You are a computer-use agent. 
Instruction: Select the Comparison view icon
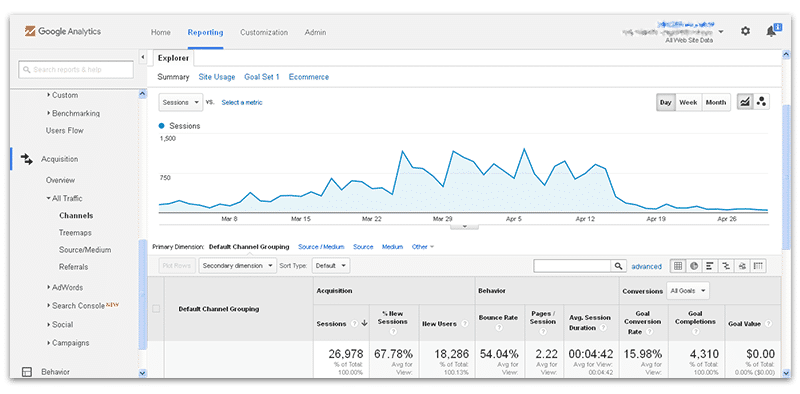(726, 266)
